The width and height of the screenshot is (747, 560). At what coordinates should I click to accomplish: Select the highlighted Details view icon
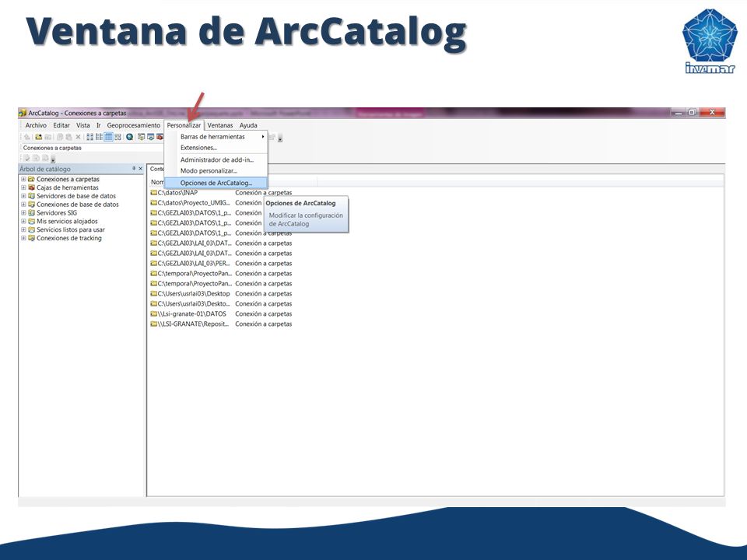pos(109,137)
